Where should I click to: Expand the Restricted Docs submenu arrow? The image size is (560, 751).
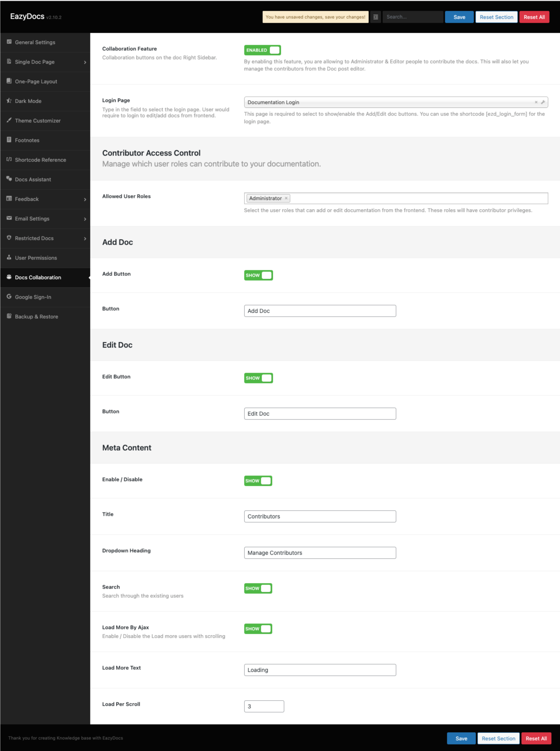tap(85, 238)
